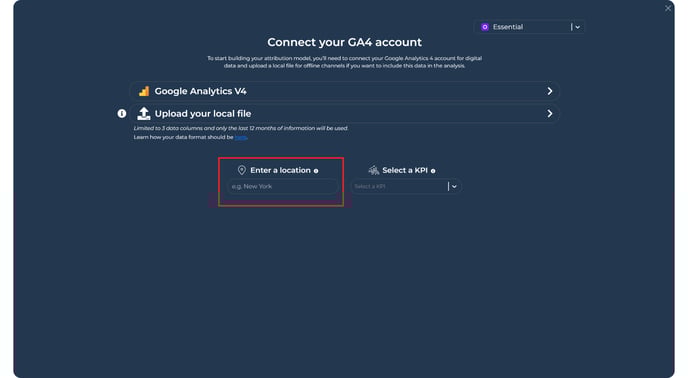Click the info dot next to Enter a location

tap(316, 171)
